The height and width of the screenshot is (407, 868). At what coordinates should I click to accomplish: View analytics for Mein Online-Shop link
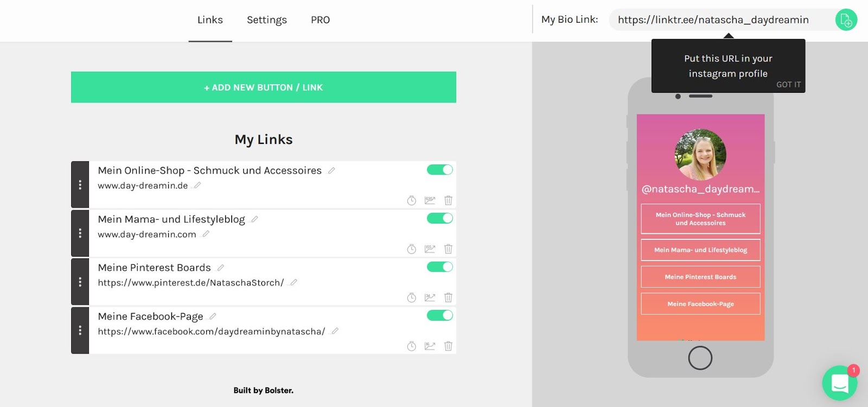pyautogui.click(x=430, y=200)
